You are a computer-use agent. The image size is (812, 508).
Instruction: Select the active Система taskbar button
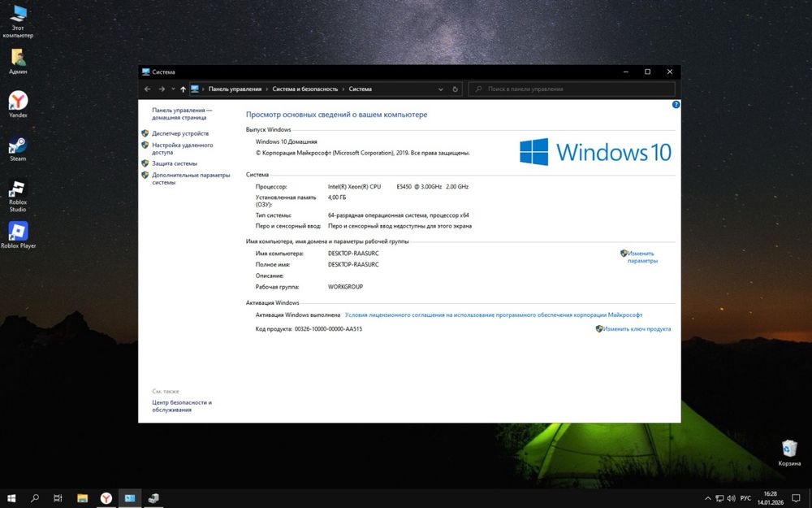click(130, 498)
